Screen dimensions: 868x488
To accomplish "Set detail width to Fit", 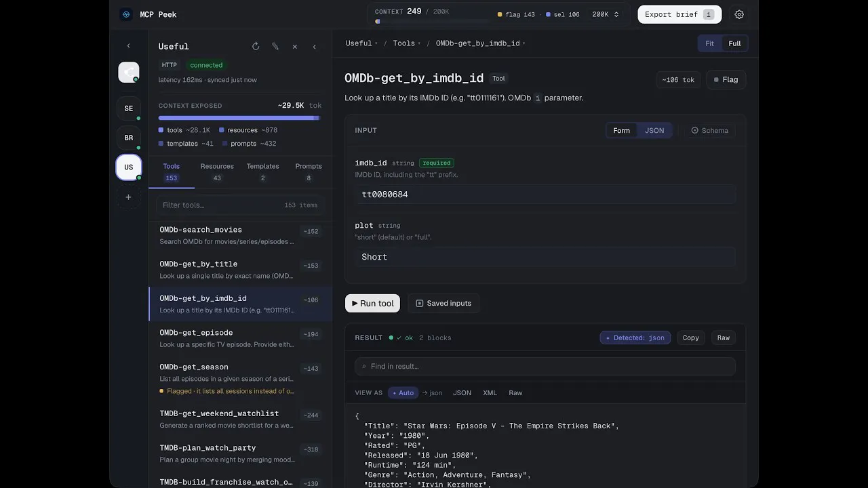I will tap(709, 43).
